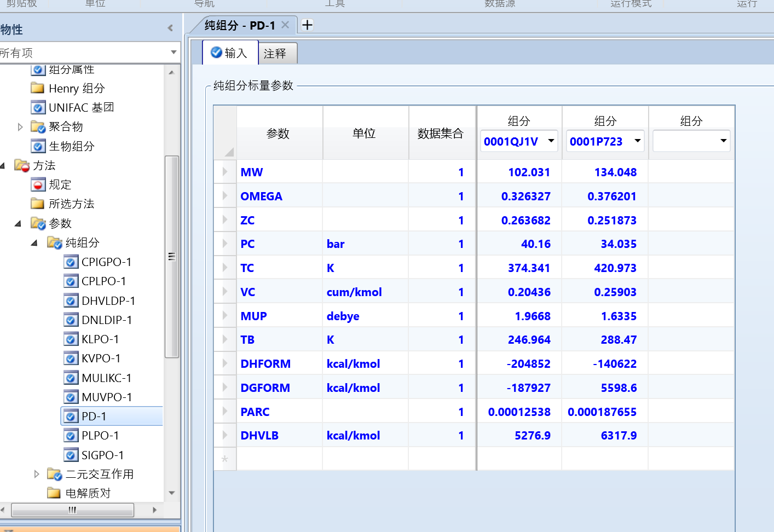Collapse the 物性 navigation panel
The height and width of the screenshot is (532, 774).
click(170, 28)
